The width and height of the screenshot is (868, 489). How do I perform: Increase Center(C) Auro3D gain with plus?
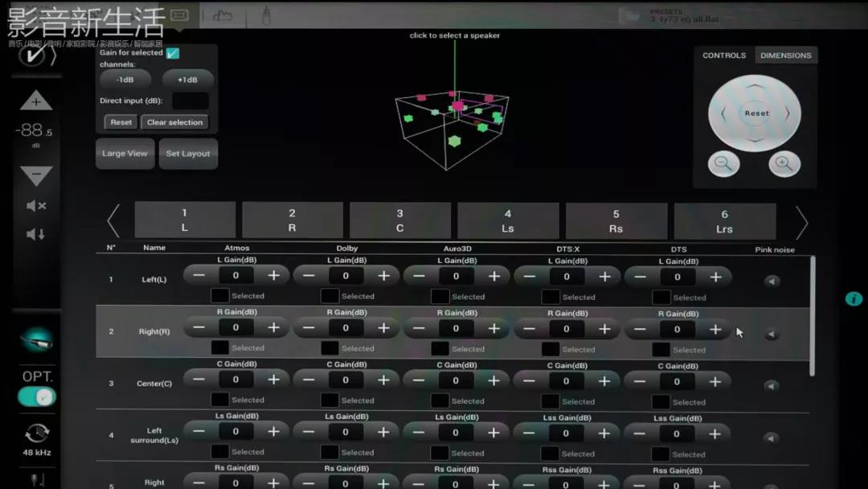pos(493,380)
